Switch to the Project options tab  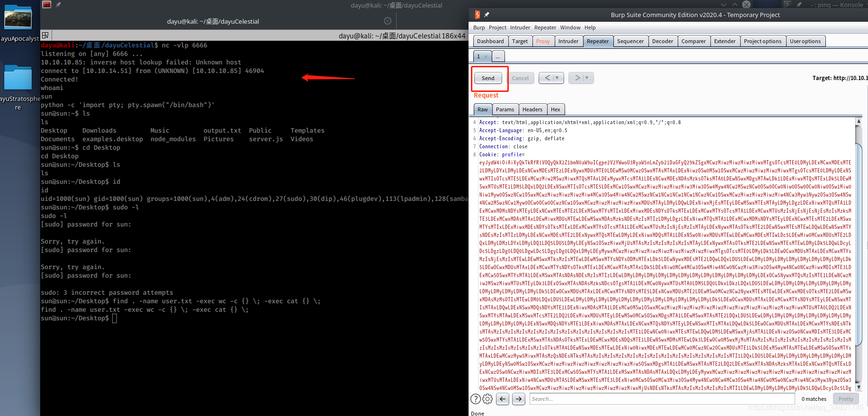(762, 41)
